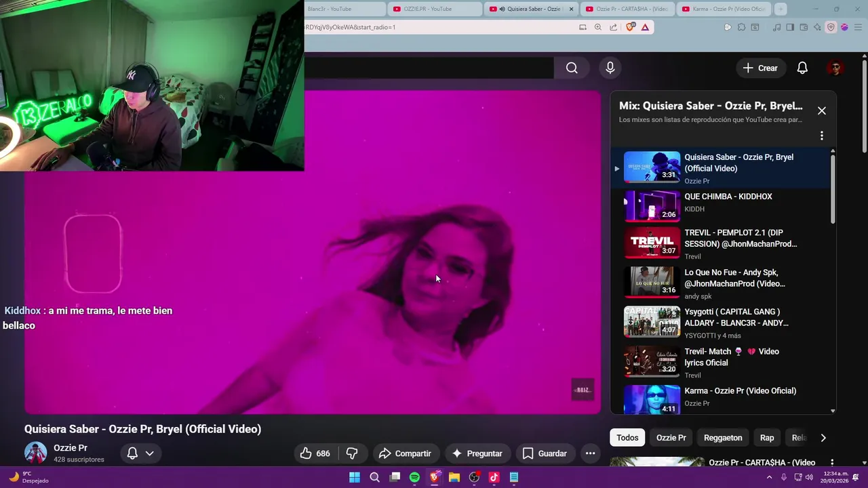Open TikTok app from the taskbar

pyautogui.click(x=494, y=477)
